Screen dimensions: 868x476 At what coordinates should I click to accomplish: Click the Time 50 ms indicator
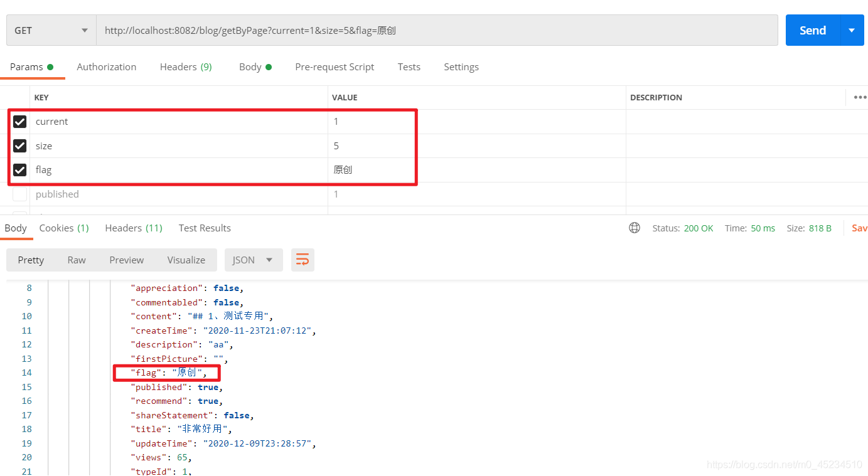(x=750, y=228)
